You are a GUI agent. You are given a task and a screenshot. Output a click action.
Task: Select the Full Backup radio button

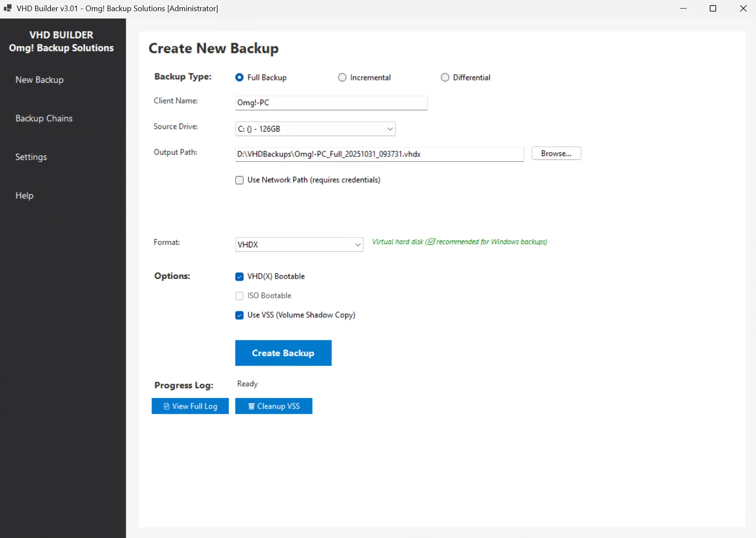[240, 77]
